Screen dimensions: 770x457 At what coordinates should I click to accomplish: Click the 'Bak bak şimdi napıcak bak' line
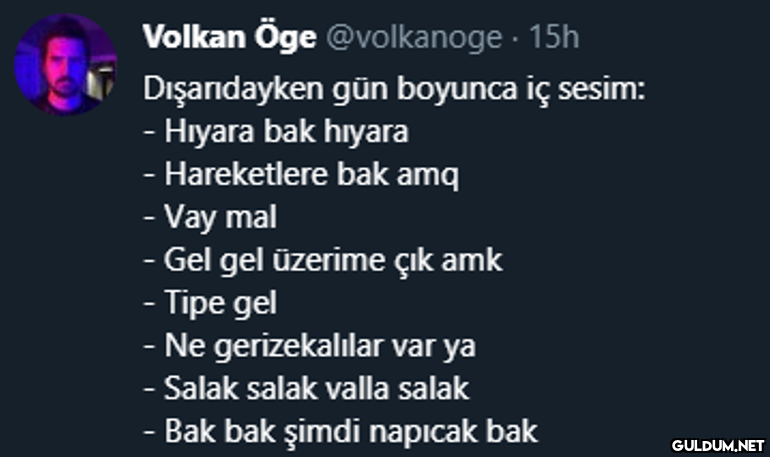[x=341, y=431]
